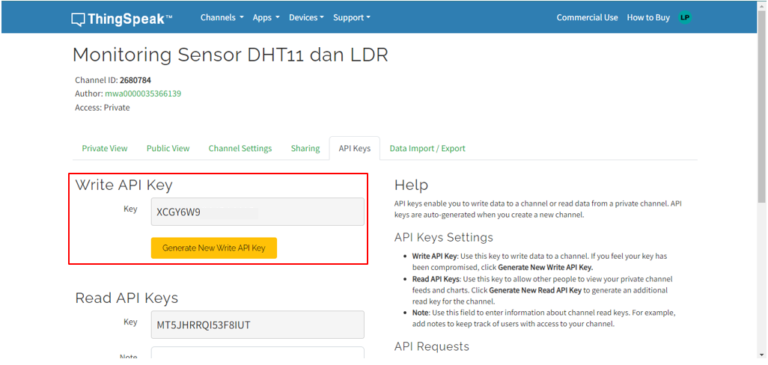This screenshot has width=768, height=365.
Task: Open the Channel Settings tab
Action: point(240,148)
